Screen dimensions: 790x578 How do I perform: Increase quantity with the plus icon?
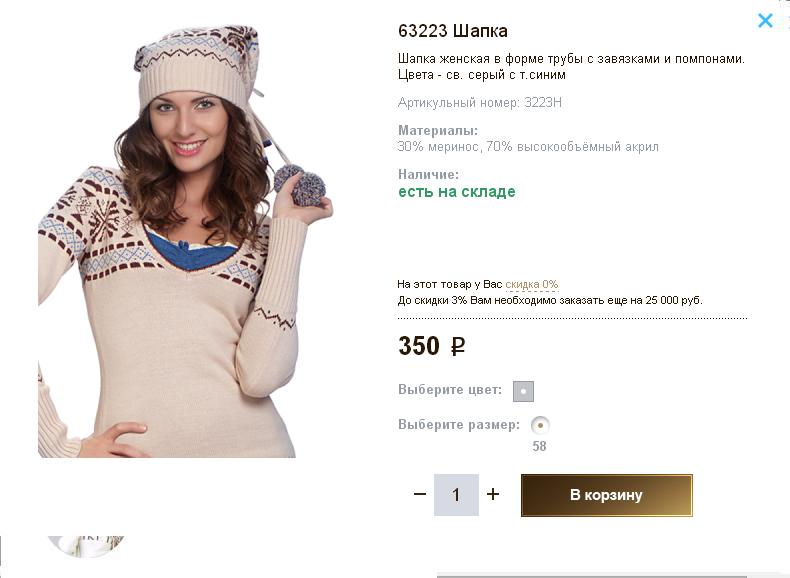pyautogui.click(x=493, y=494)
